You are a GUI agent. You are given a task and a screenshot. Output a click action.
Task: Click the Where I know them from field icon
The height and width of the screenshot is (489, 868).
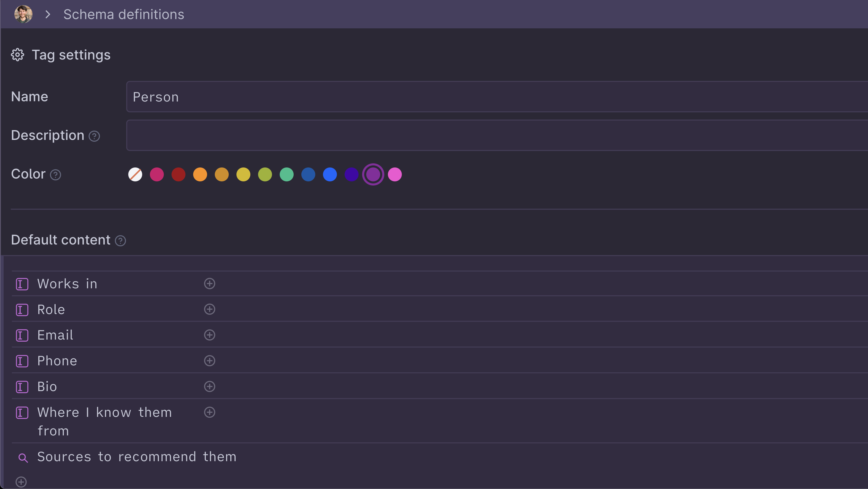coord(22,412)
